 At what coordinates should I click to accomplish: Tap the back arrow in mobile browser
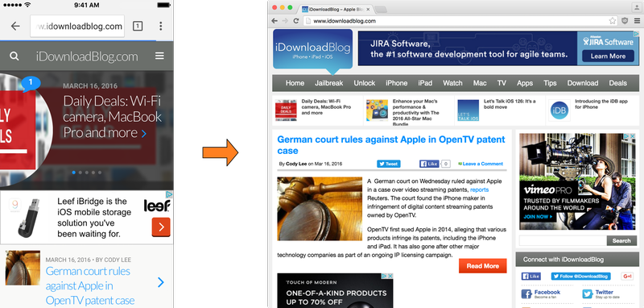tap(15, 27)
